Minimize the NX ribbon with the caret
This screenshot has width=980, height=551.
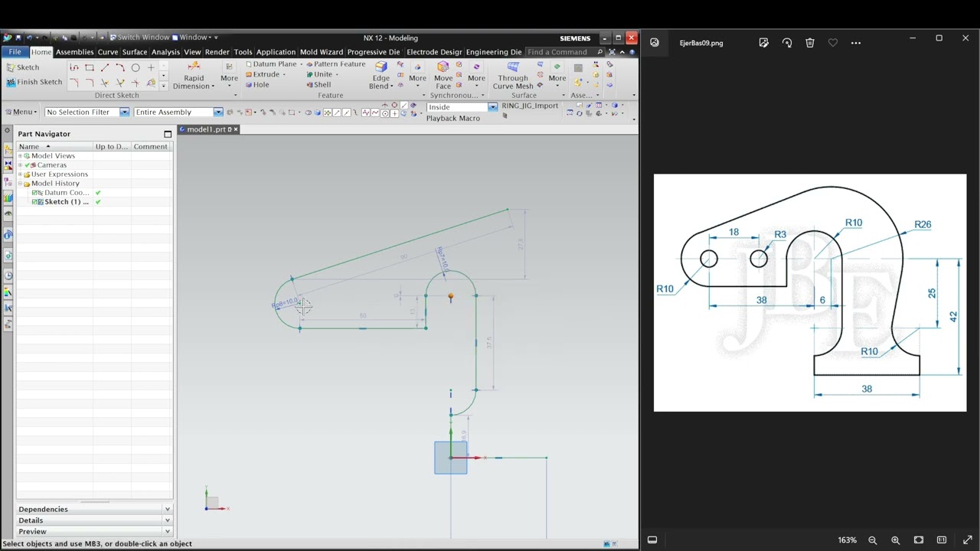tap(622, 52)
